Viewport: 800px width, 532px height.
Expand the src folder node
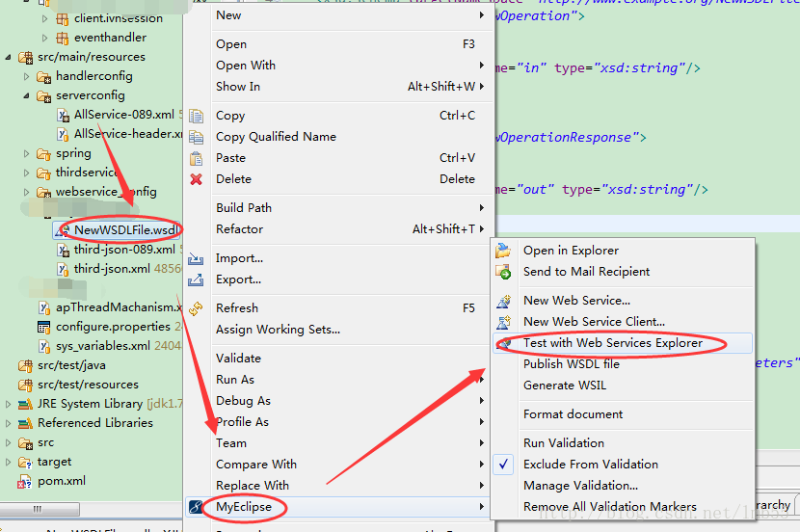click(x=8, y=442)
